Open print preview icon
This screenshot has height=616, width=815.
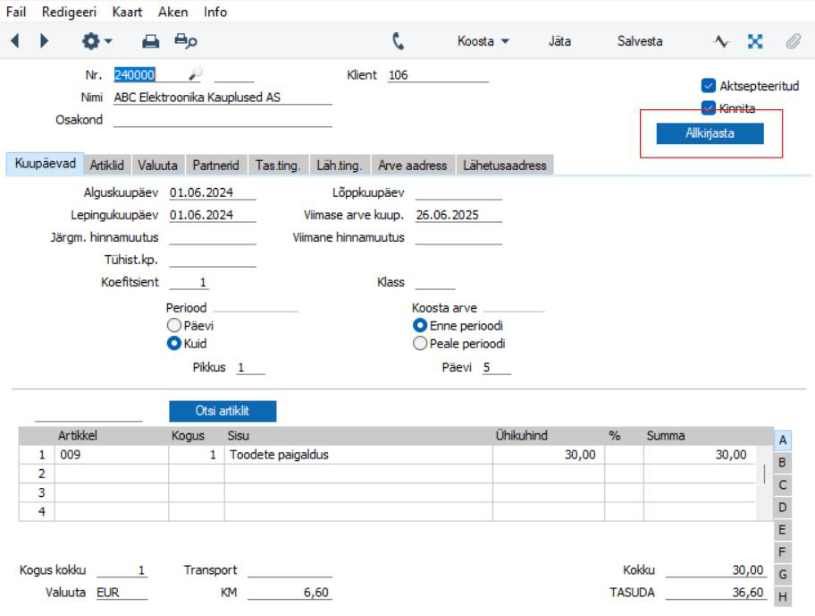[186, 41]
